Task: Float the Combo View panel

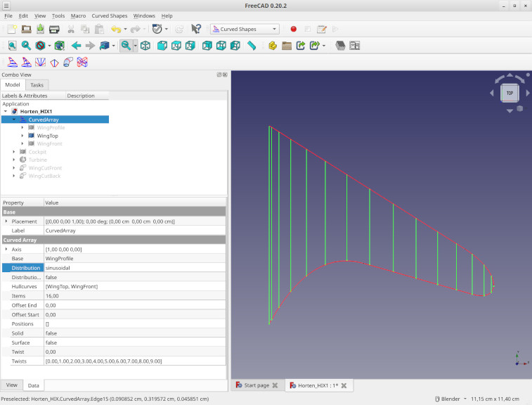Action: point(219,75)
